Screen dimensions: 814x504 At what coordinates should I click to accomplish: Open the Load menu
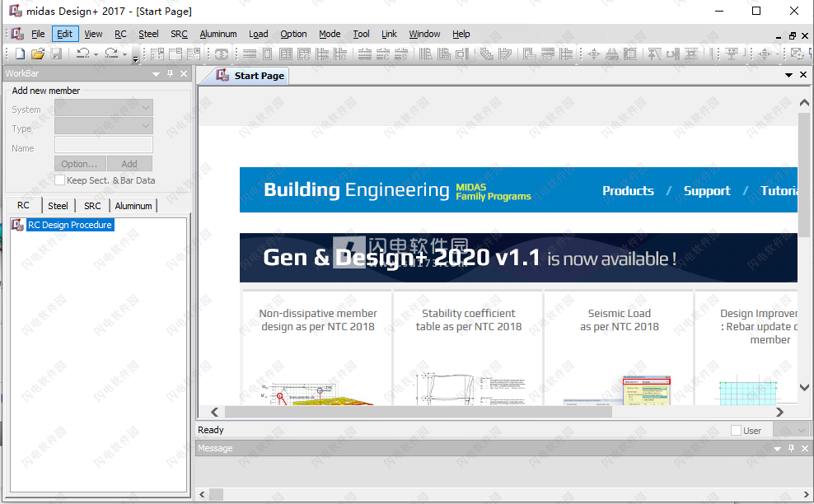point(259,34)
